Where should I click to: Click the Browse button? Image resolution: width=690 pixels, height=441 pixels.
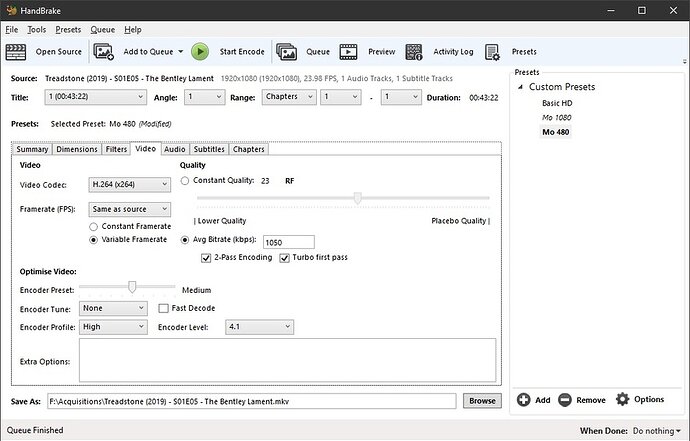pyautogui.click(x=482, y=401)
